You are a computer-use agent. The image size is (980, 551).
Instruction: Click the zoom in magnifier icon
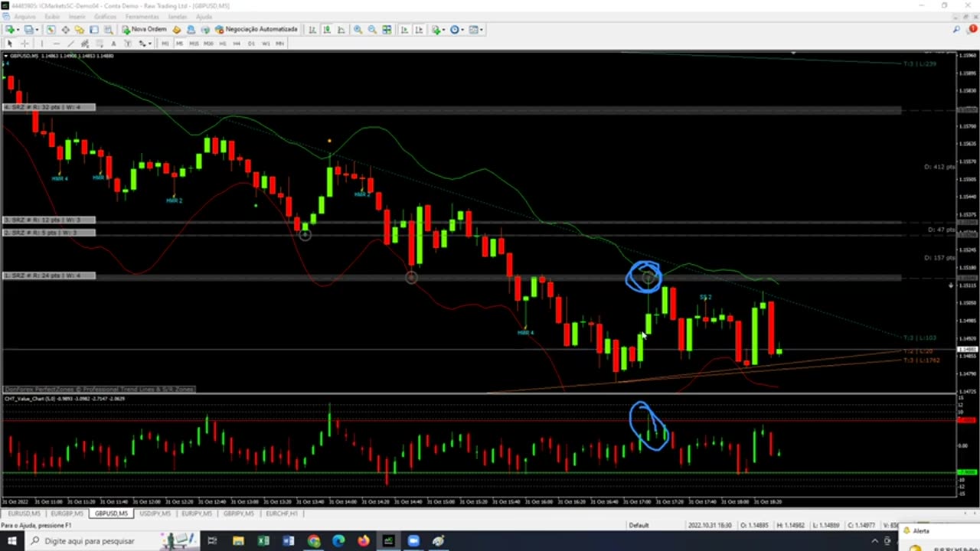pyautogui.click(x=358, y=29)
